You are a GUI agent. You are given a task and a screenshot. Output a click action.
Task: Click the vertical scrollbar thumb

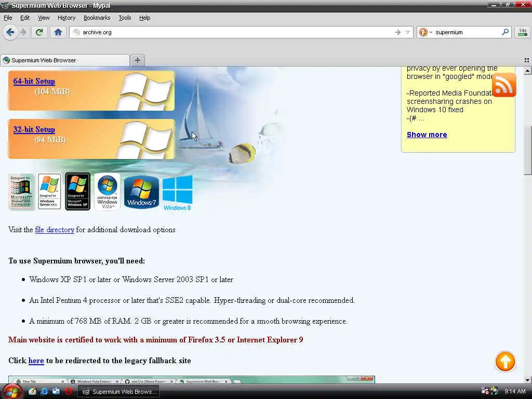528,150
